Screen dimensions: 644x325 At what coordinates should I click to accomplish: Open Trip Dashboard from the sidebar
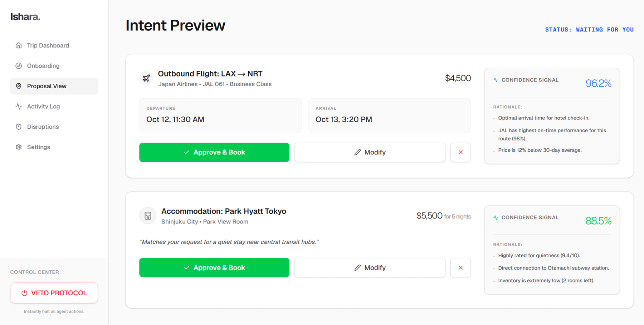(54, 45)
